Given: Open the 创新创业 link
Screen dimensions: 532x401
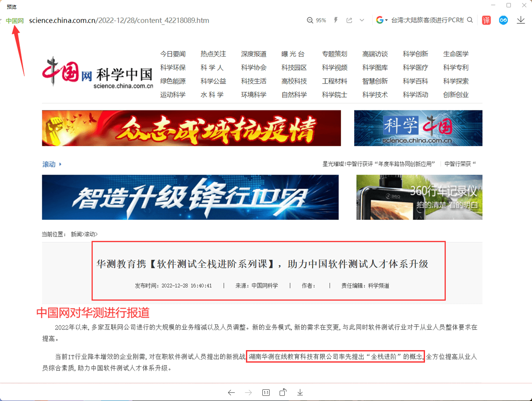Looking at the screenshot, I should [456, 95].
